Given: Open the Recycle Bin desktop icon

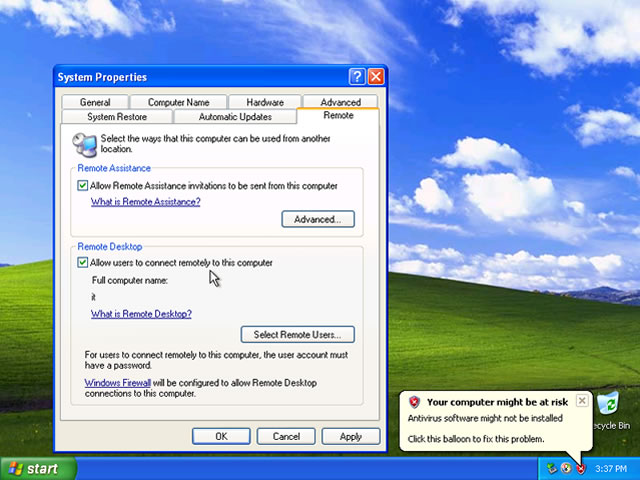Looking at the screenshot, I should [x=611, y=410].
